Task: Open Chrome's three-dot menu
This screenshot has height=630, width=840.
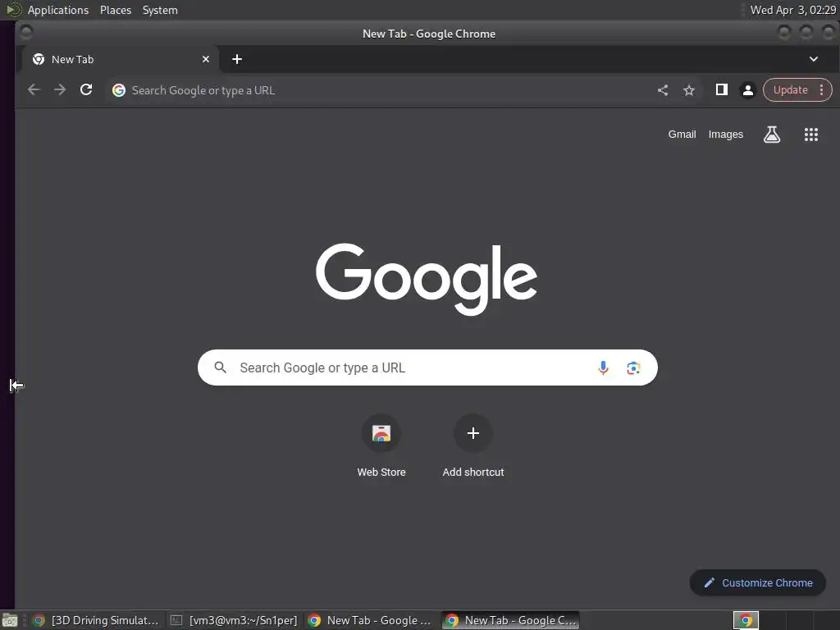Action: pyautogui.click(x=821, y=90)
